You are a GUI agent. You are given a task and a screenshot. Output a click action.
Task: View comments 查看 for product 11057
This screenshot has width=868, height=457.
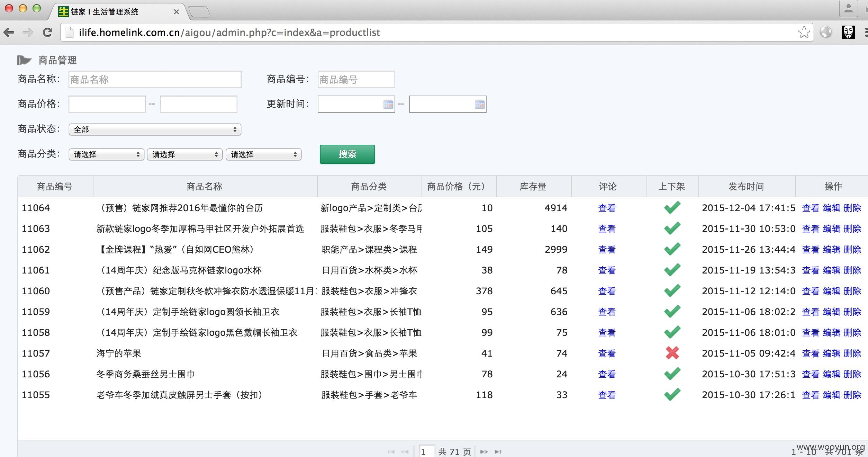(x=607, y=353)
